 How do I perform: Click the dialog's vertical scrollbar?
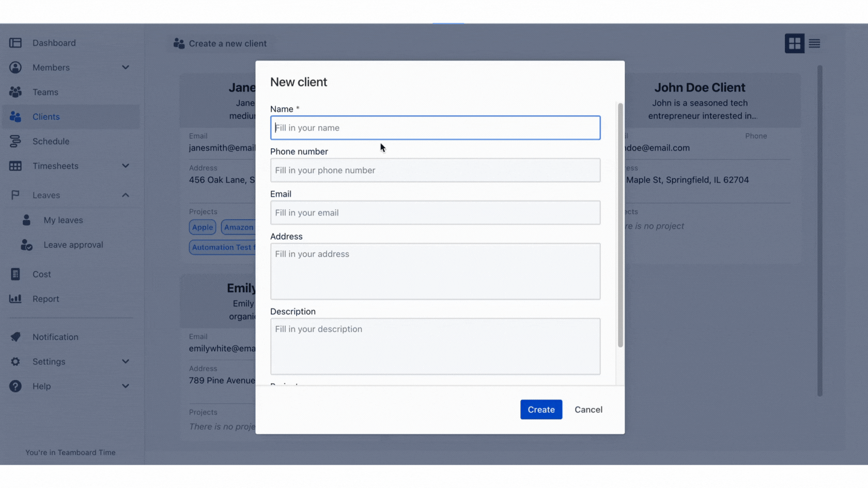point(620,225)
